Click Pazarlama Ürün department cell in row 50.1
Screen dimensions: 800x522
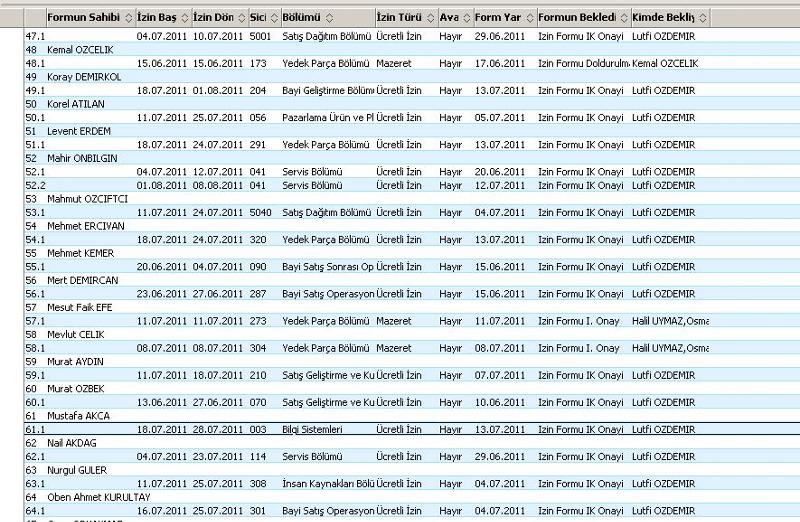(x=328, y=117)
